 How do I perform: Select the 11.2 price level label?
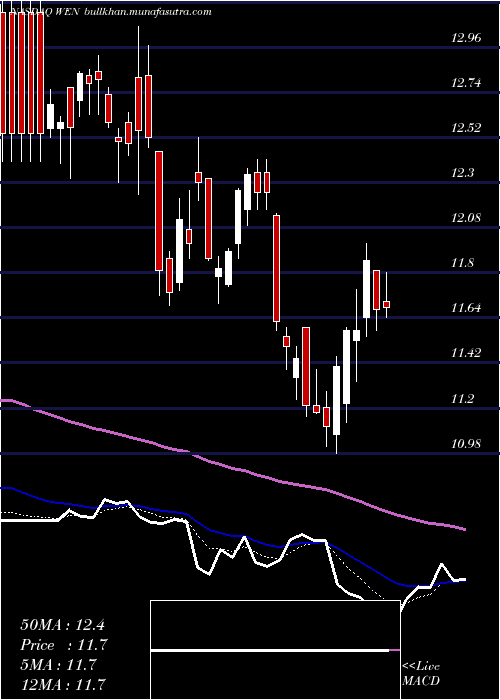(463, 399)
